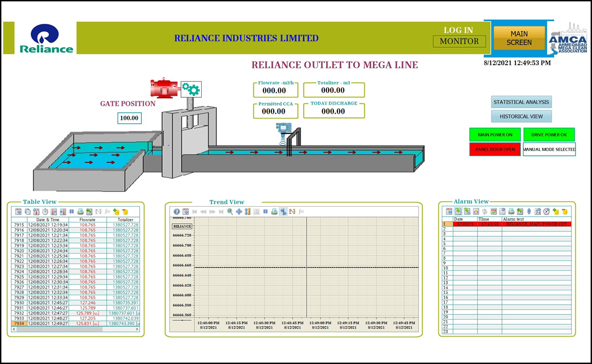
Task: Open the Statistical Analysis view
Action: pos(521,102)
